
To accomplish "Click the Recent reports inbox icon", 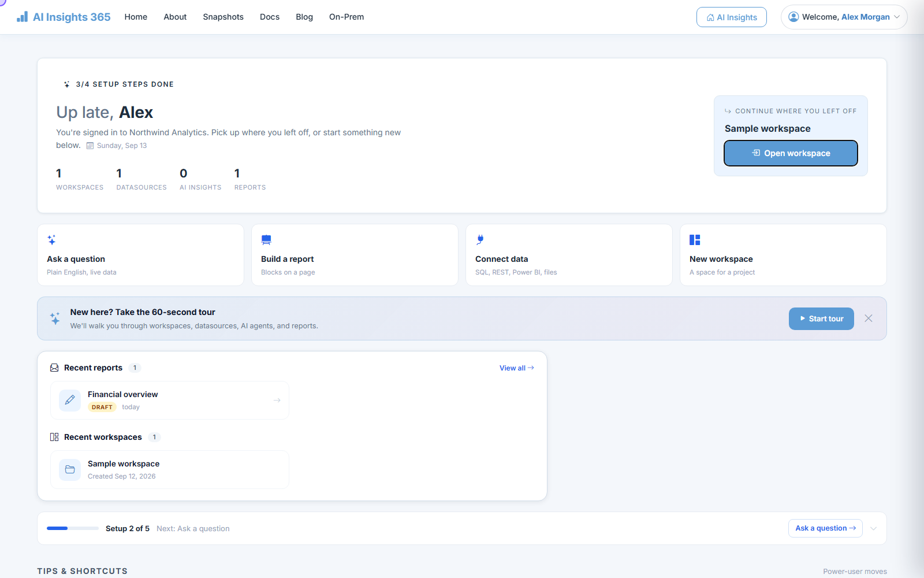I will pyautogui.click(x=54, y=368).
